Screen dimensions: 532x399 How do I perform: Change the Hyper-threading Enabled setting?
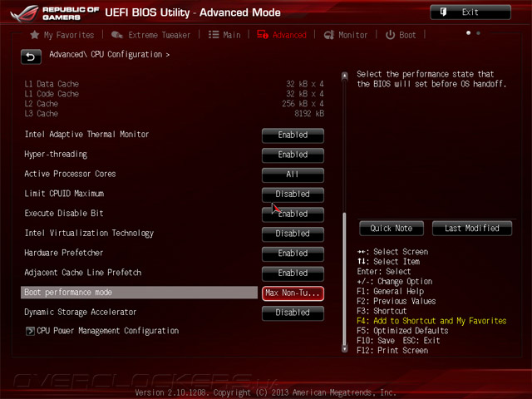click(x=293, y=155)
